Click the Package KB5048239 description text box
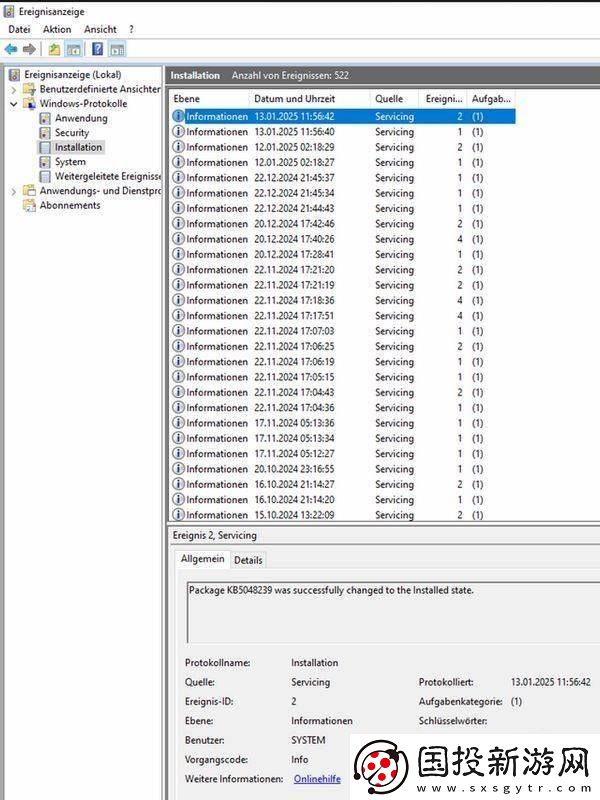Viewport: 600px width, 800px height. (393, 612)
